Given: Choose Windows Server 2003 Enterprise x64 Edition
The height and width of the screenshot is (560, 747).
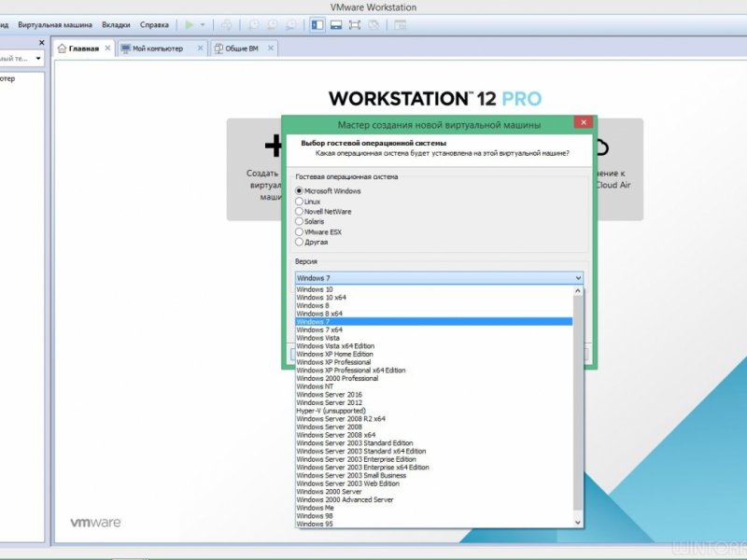Looking at the screenshot, I should (434, 468).
